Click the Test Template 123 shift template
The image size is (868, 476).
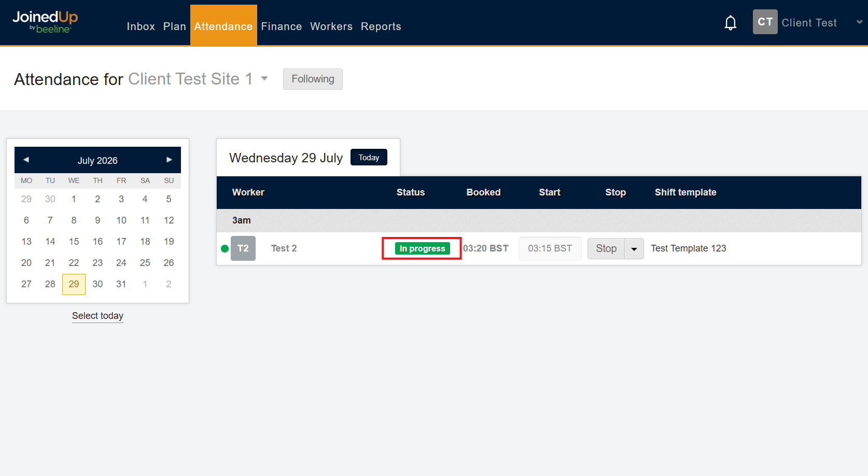(x=688, y=248)
